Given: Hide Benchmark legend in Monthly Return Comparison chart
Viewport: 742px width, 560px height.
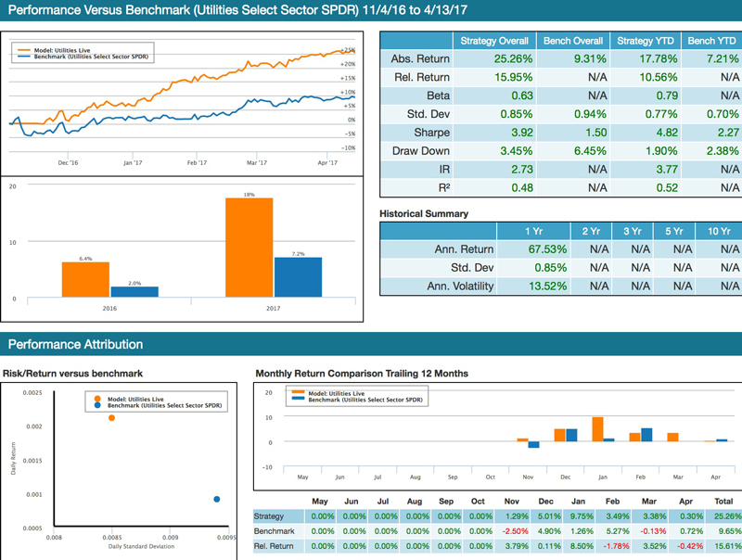Looking at the screenshot, I should pos(364,400).
